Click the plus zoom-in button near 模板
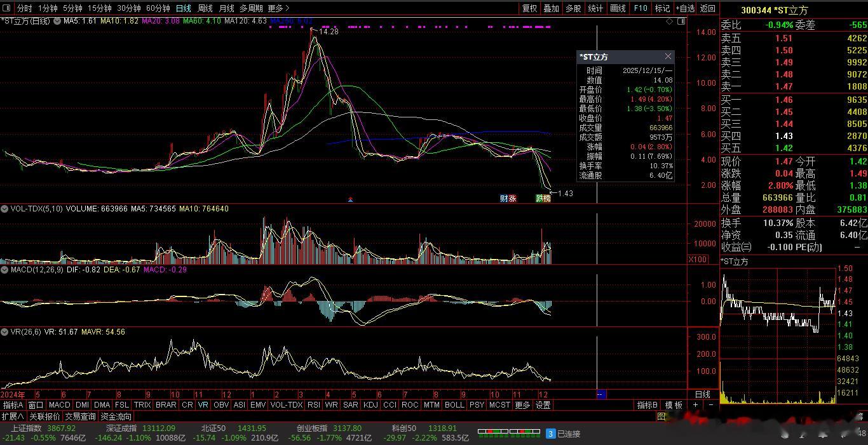This screenshot has height=445, width=868. pyautogui.click(x=696, y=405)
